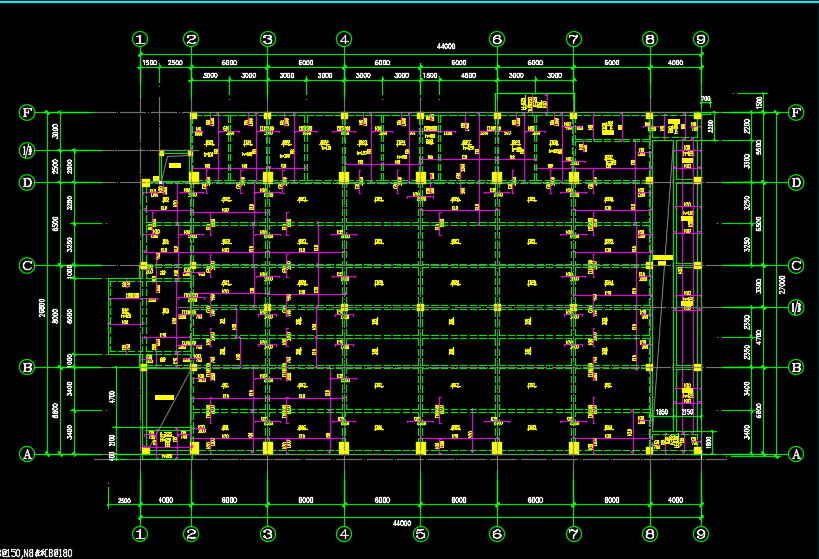819x559 pixels.
Task: Select axis bubble D on the right side
Action: pos(797,183)
